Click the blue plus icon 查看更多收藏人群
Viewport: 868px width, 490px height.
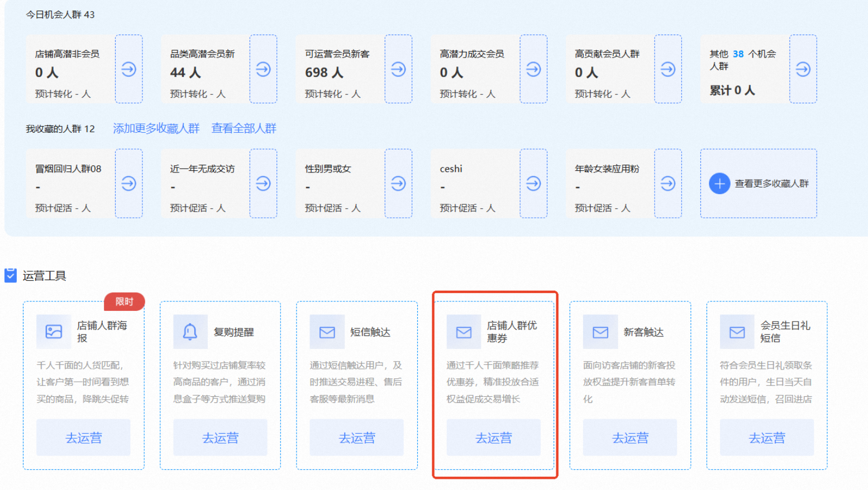point(719,183)
